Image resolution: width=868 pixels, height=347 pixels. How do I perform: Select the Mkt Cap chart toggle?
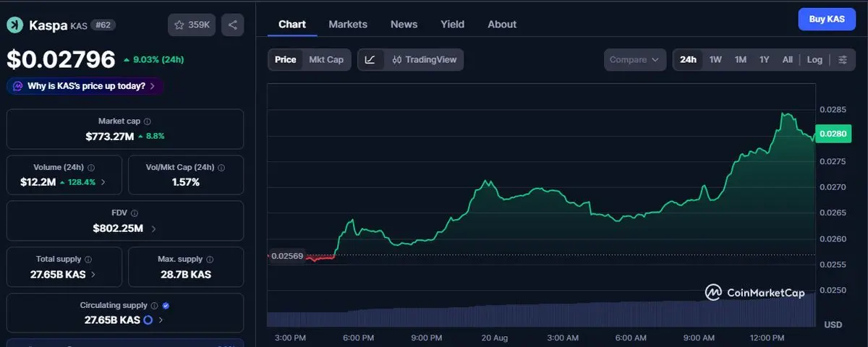click(x=326, y=59)
